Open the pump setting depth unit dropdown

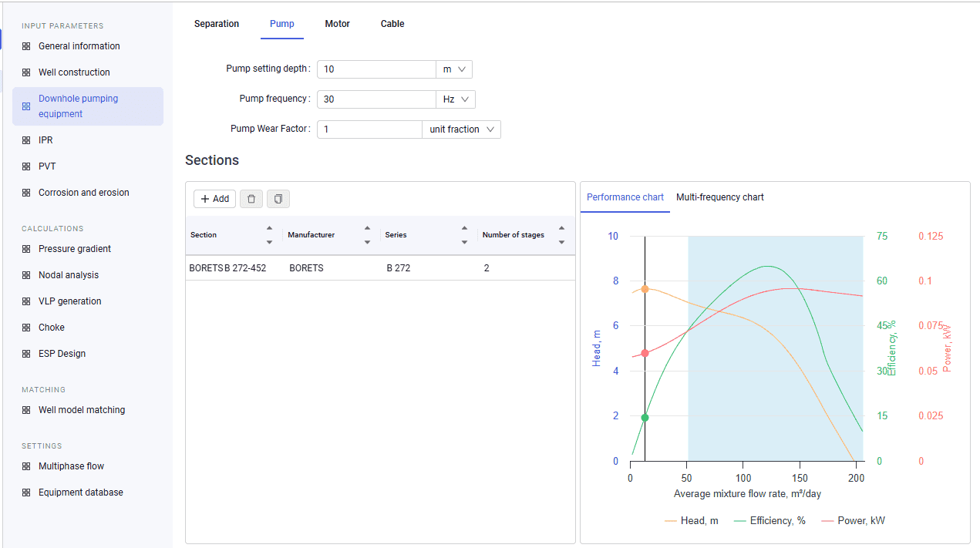coord(454,69)
